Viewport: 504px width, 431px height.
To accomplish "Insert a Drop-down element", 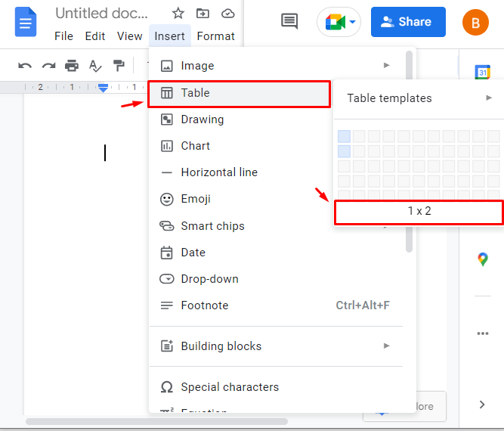I will [276, 279].
